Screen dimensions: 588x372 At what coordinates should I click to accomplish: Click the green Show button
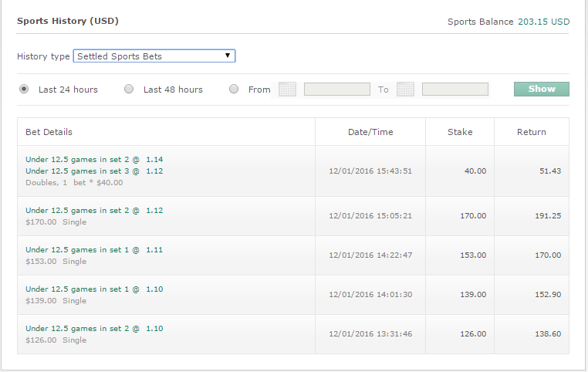coord(541,90)
